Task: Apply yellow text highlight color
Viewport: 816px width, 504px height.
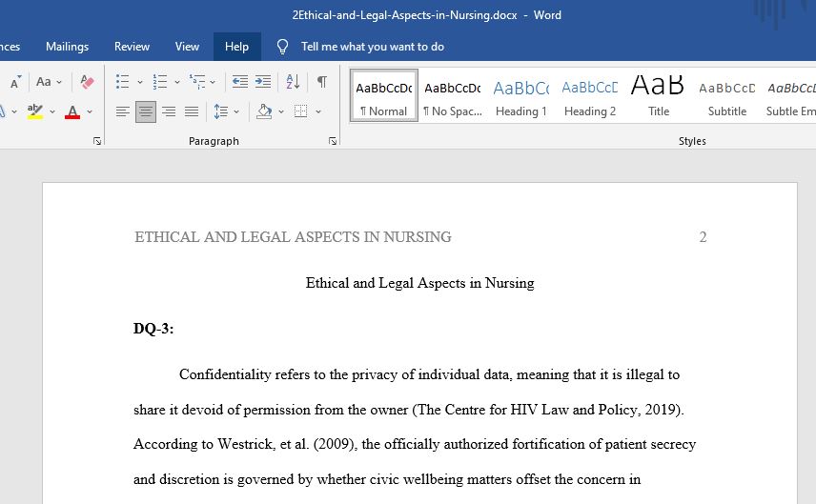Action: click(35, 111)
